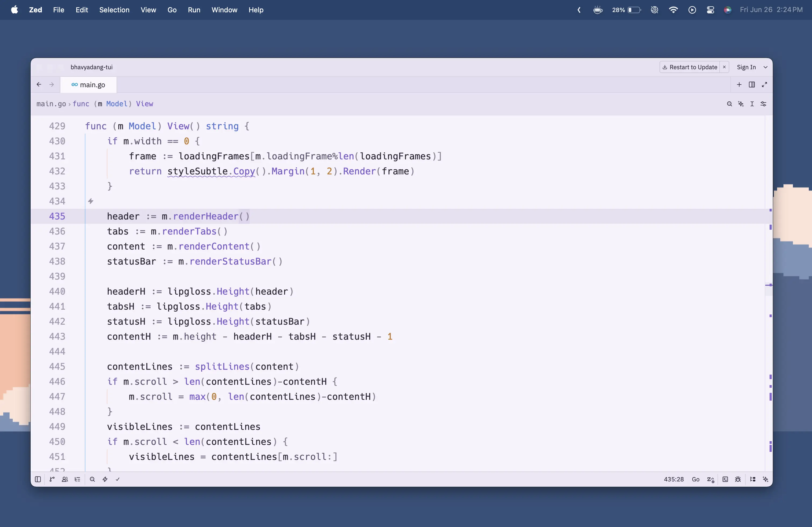Open inline assist sparkle in toolbar
The height and width of the screenshot is (527, 812).
pyautogui.click(x=741, y=104)
